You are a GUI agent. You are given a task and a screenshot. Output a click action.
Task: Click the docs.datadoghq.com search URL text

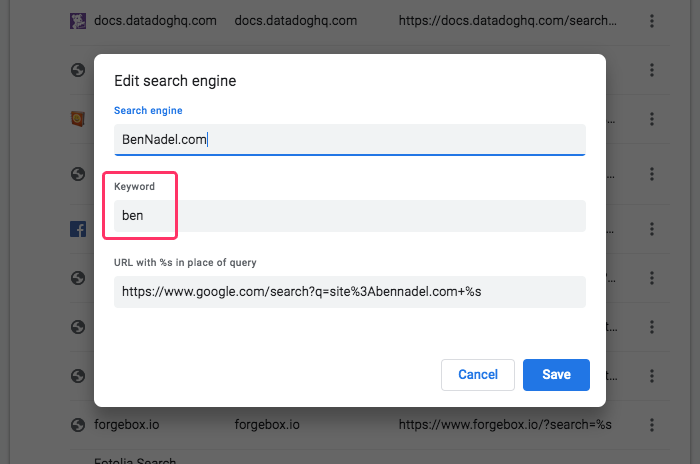[x=504, y=21]
